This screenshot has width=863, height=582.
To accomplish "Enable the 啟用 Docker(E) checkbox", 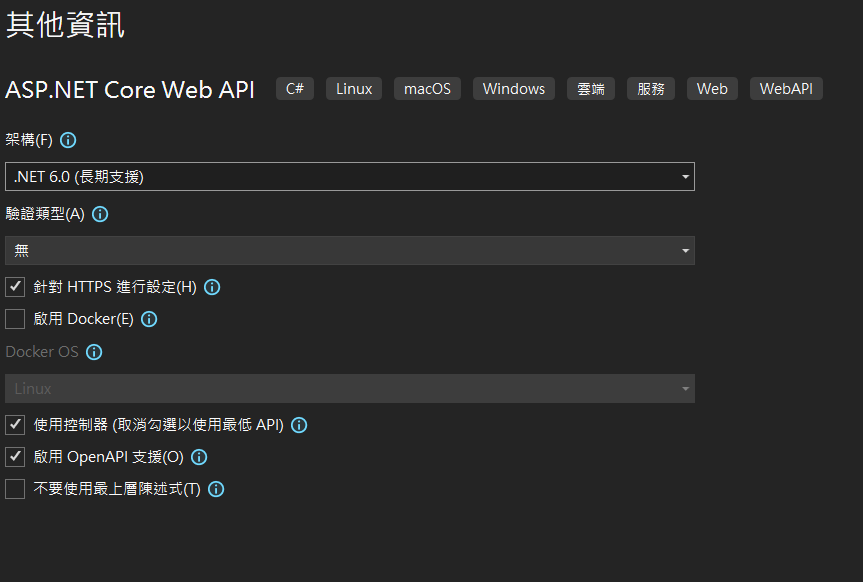I will pos(15,319).
